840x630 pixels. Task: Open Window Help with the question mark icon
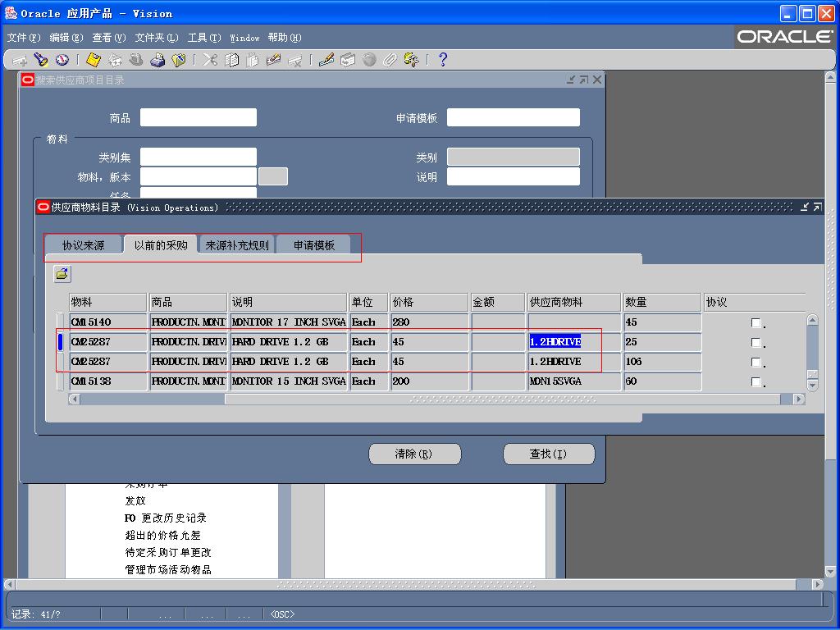[442, 60]
